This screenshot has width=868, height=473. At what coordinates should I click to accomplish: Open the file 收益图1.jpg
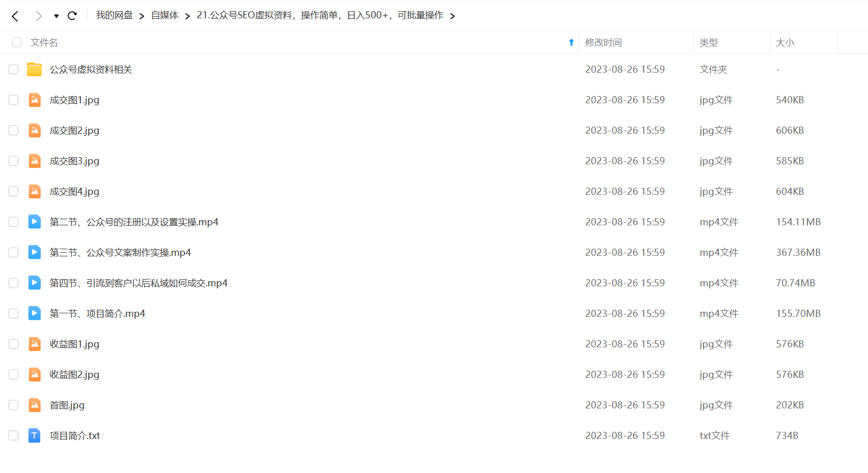coord(74,344)
